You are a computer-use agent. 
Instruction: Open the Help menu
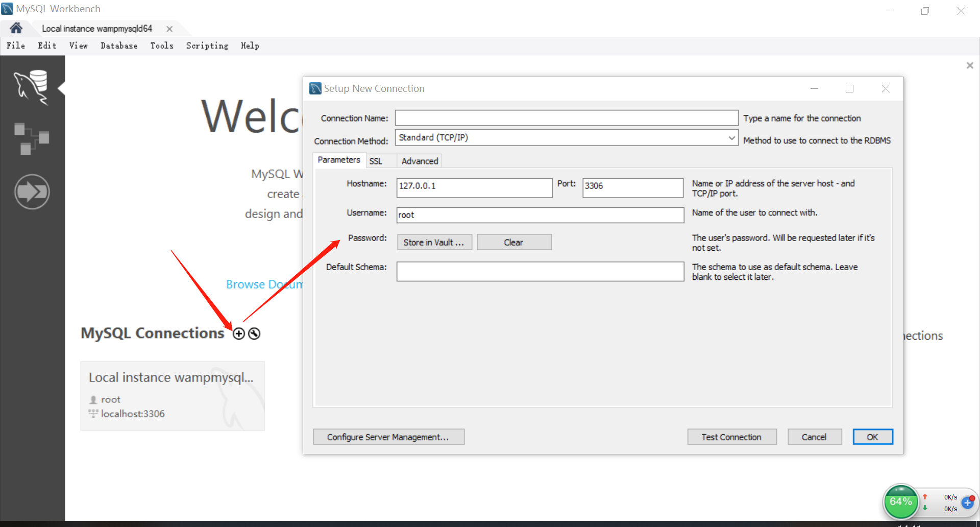coord(250,45)
